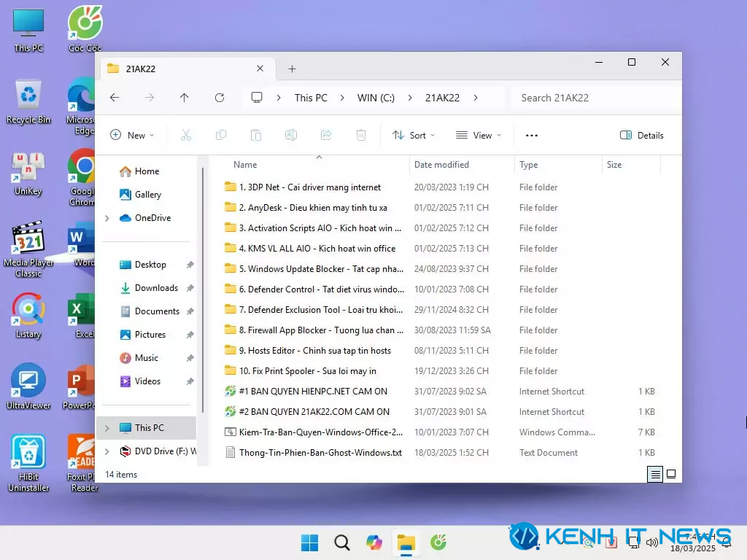Click the Windows Start button

point(309,542)
